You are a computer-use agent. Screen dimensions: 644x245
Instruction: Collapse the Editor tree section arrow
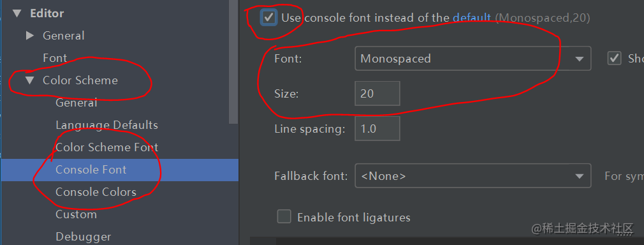pos(17,13)
